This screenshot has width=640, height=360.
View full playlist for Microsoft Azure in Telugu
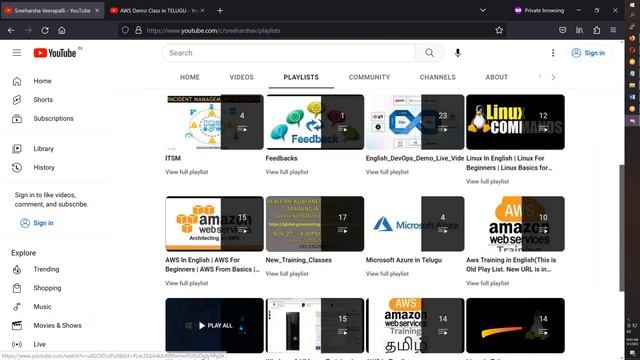click(x=387, y=273)
